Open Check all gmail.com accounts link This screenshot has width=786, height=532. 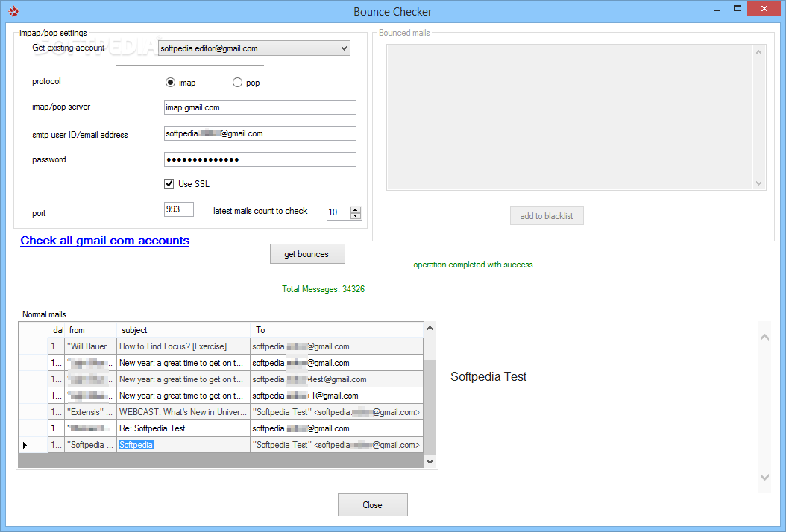pos(104,241)
